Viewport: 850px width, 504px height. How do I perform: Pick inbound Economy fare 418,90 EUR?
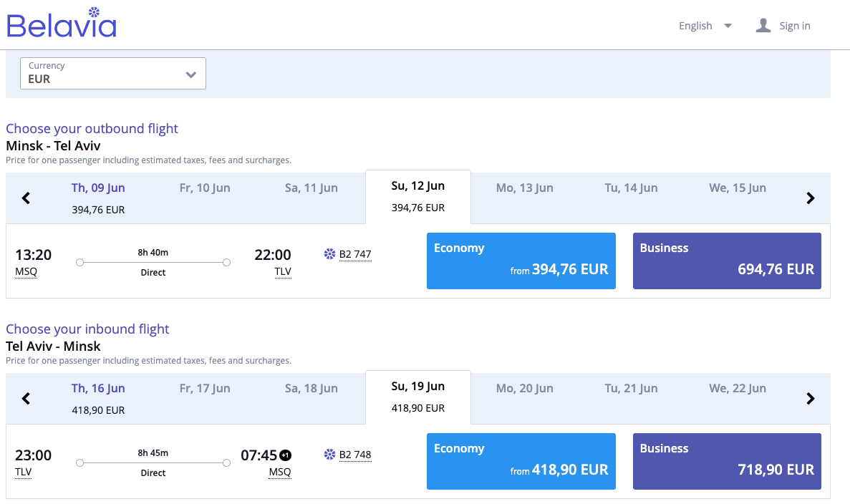521,462
